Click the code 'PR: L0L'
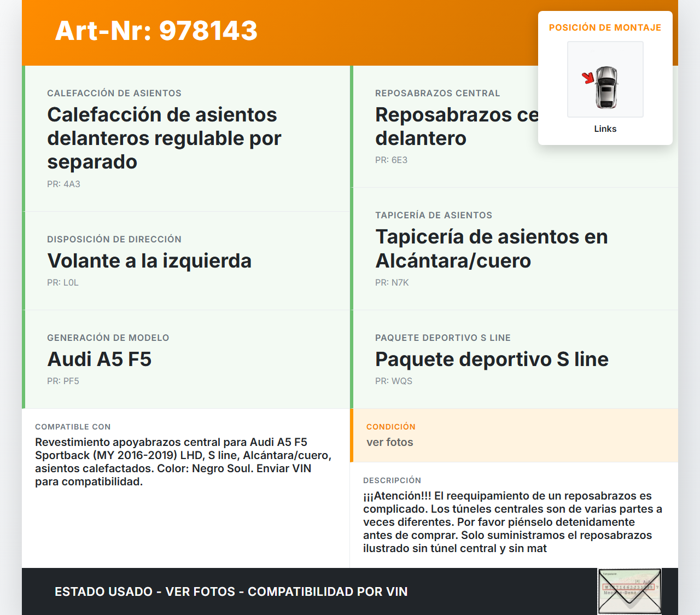This screenshot has height=615, width=700. 63,282
